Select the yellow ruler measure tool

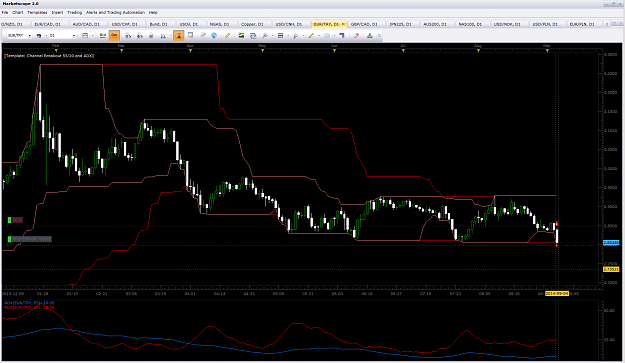coord(227,36)
